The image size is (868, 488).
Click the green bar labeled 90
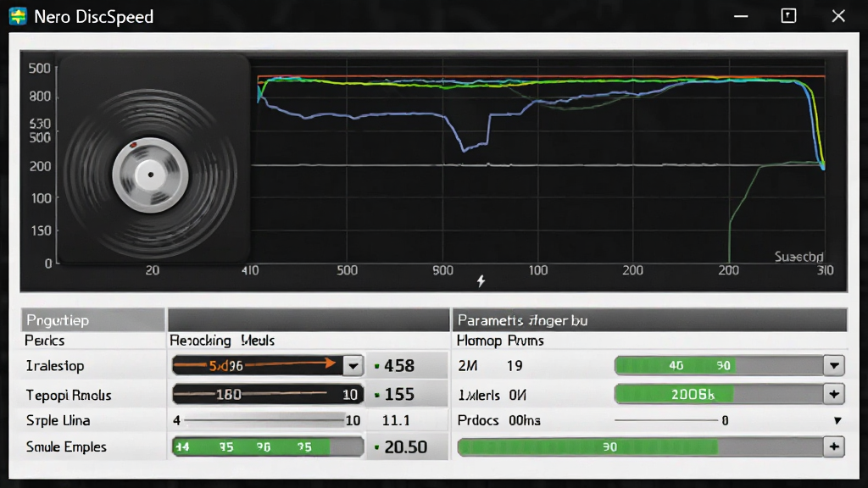click(x=641, y=447)
